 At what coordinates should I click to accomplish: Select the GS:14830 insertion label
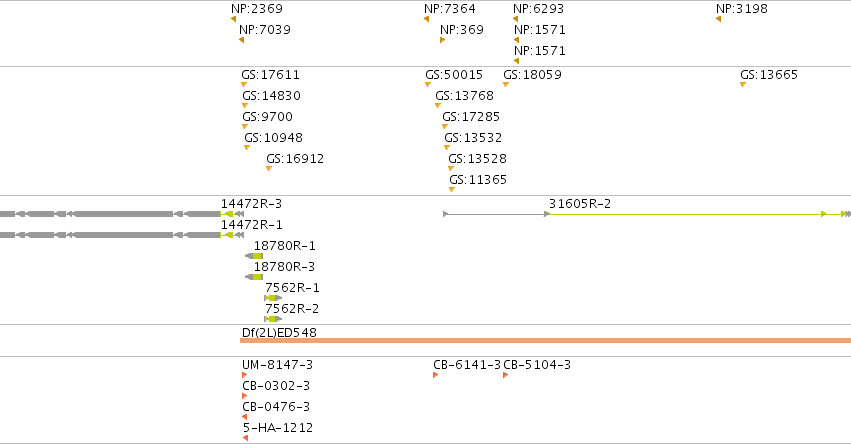[271, 96]
